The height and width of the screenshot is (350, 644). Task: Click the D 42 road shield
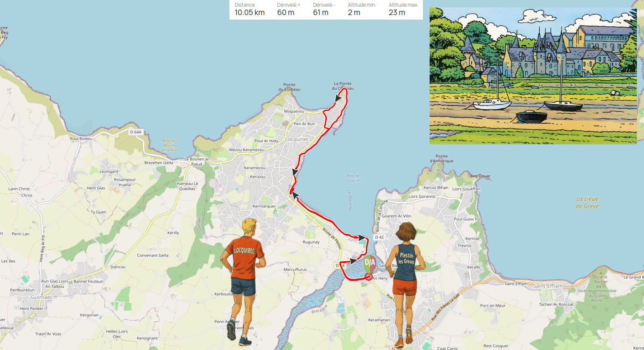tap(379, 237)
